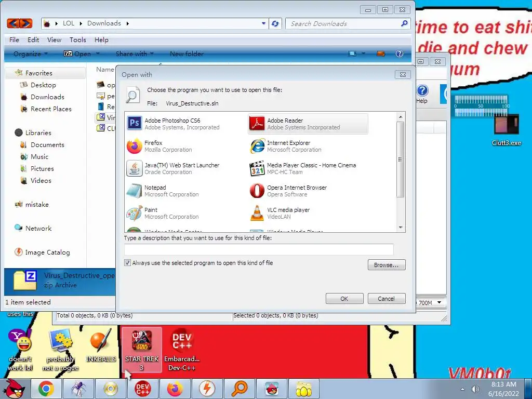Viewport: 532px width, 399px height.
Task: Click the Angry Birds start button
Action: click(x=15, y=389)
